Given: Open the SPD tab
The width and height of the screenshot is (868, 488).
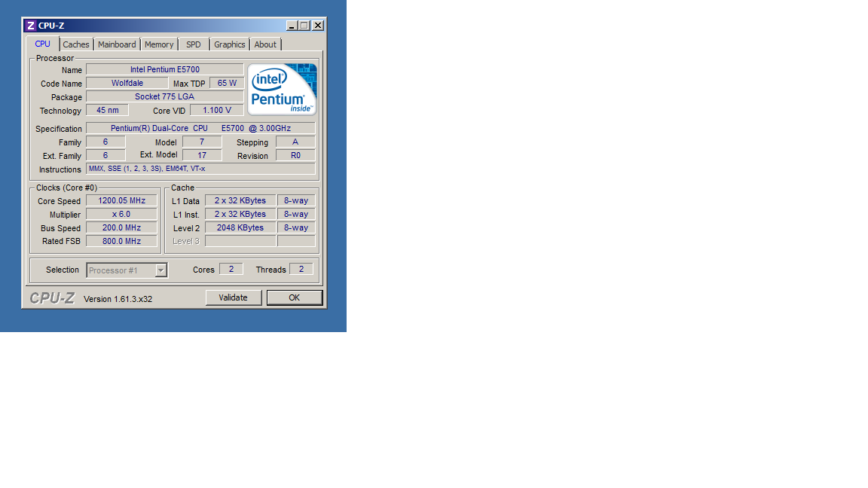Looking at the screenshot, I should coord(194,44).
